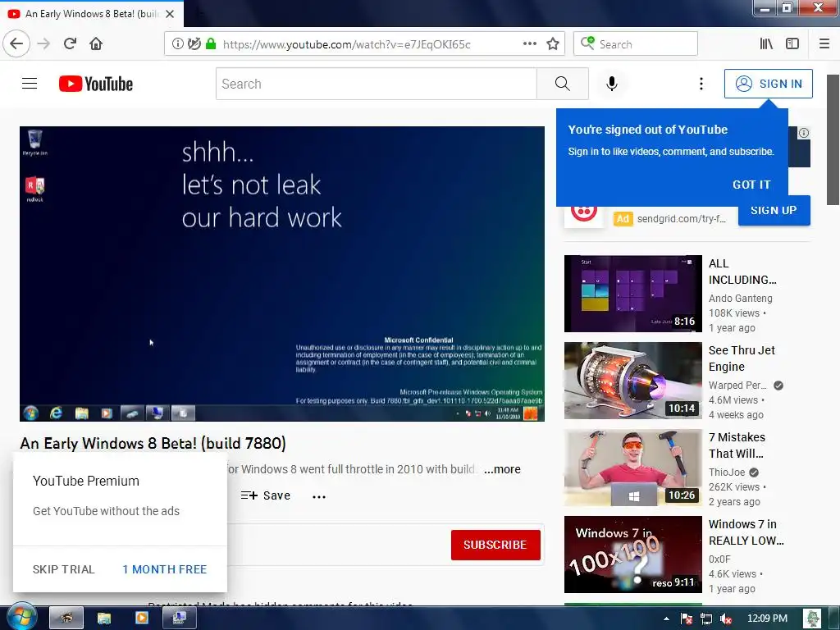
Task: Click 'Windows 7 in REALLY LOW...' title
Action: tap(746, 532)
